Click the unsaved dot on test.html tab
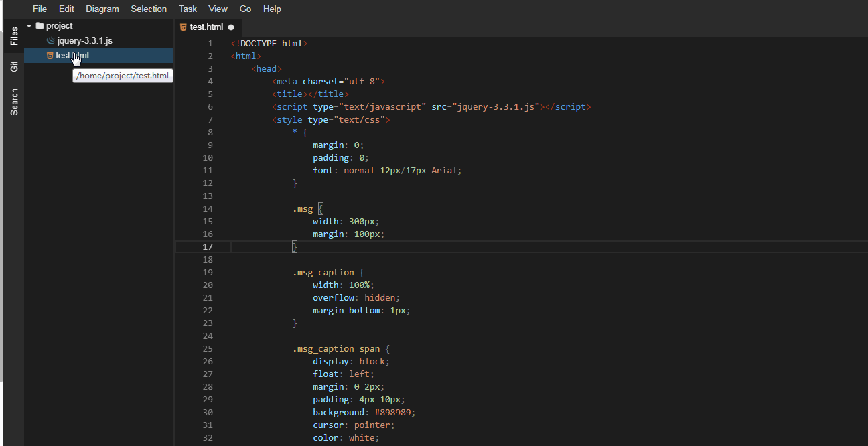 [231, 27]
